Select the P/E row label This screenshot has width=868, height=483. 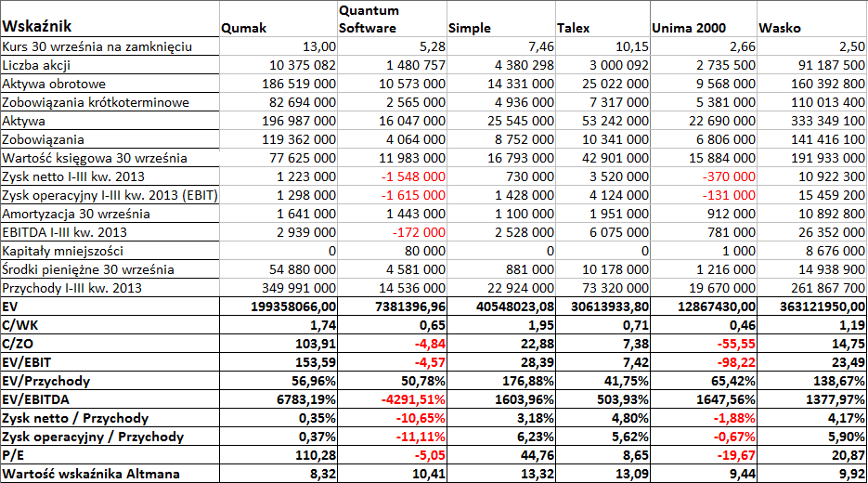tap(13, 455)
